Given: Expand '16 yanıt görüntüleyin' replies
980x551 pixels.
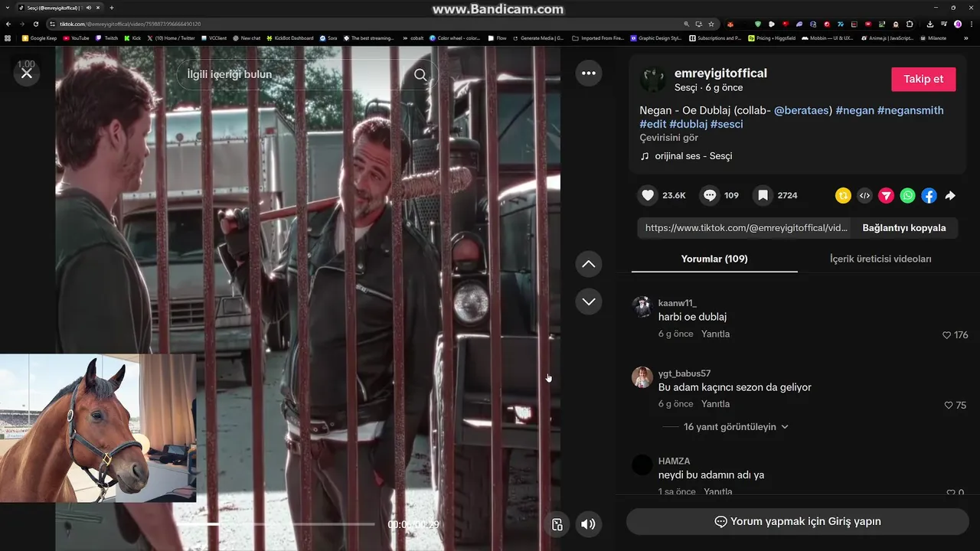Looking at the screenshot, I should (x=736, y=427).
